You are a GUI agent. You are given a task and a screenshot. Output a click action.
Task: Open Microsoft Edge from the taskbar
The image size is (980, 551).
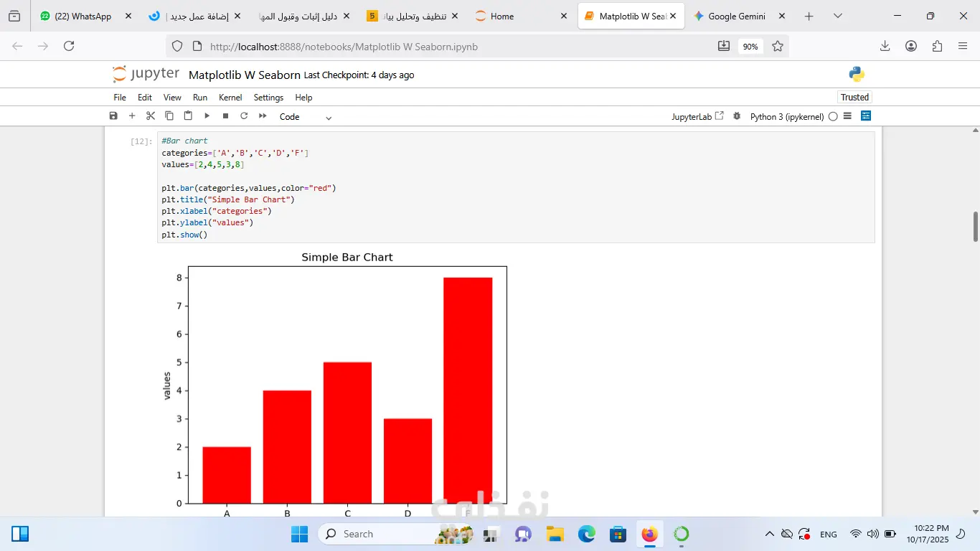click(x=587, y=534)
